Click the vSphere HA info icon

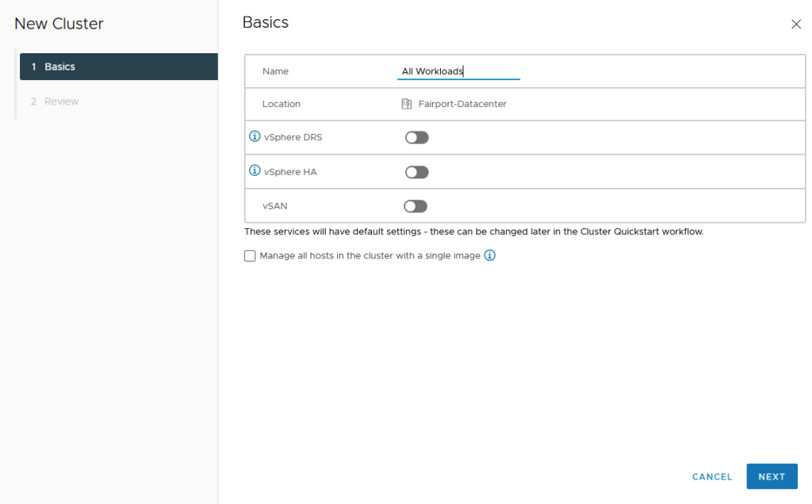pyautogui.click(x=255, y=170)
